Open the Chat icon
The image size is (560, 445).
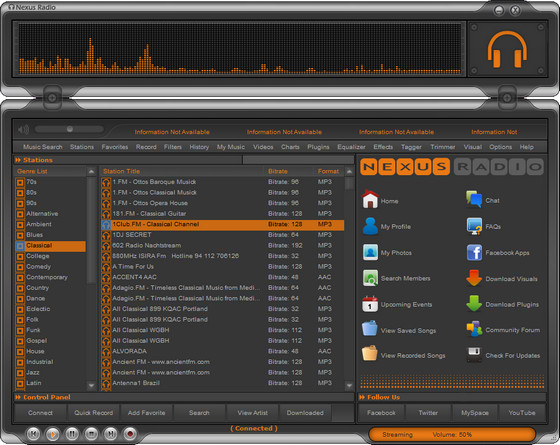click(x=474, y=199)
